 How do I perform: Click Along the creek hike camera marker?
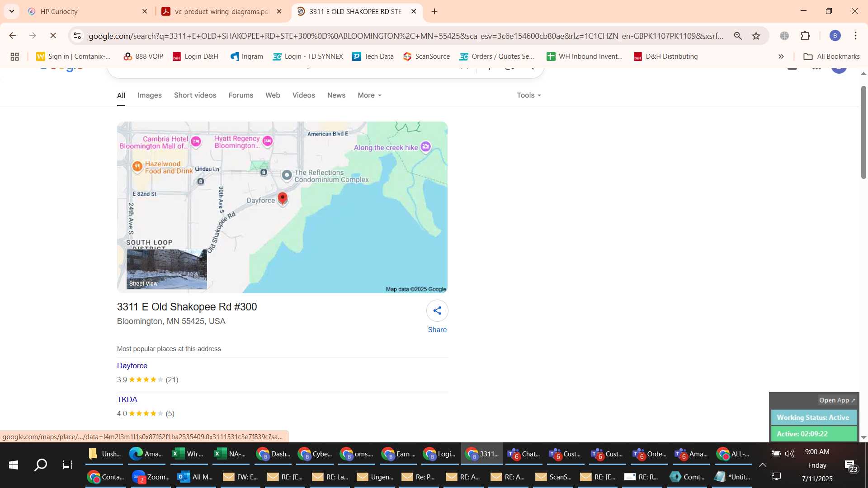point(425,146)
